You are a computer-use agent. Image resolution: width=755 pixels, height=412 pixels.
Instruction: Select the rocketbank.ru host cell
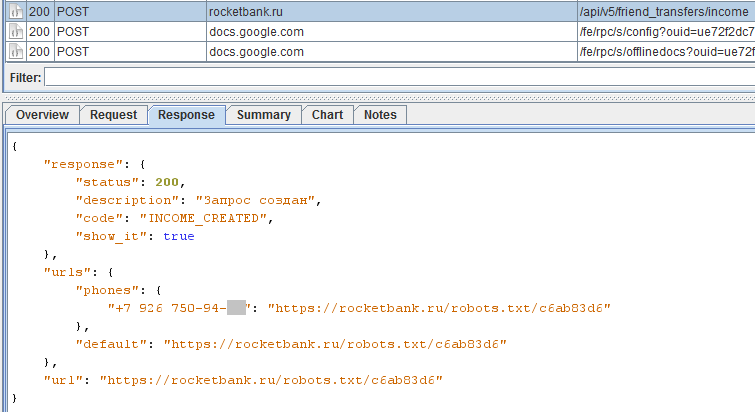(x=392, y=12)
